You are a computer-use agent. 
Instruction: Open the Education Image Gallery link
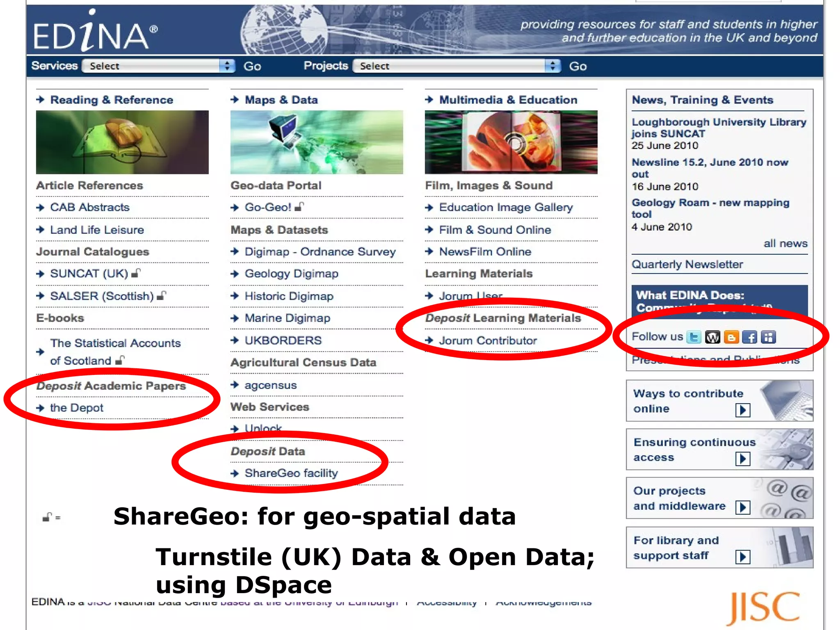[506, 208]
